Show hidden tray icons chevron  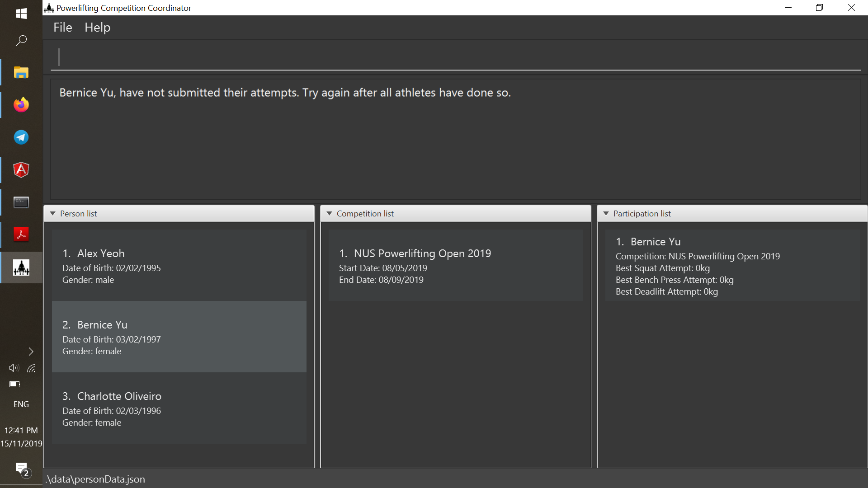click(31, 351)
